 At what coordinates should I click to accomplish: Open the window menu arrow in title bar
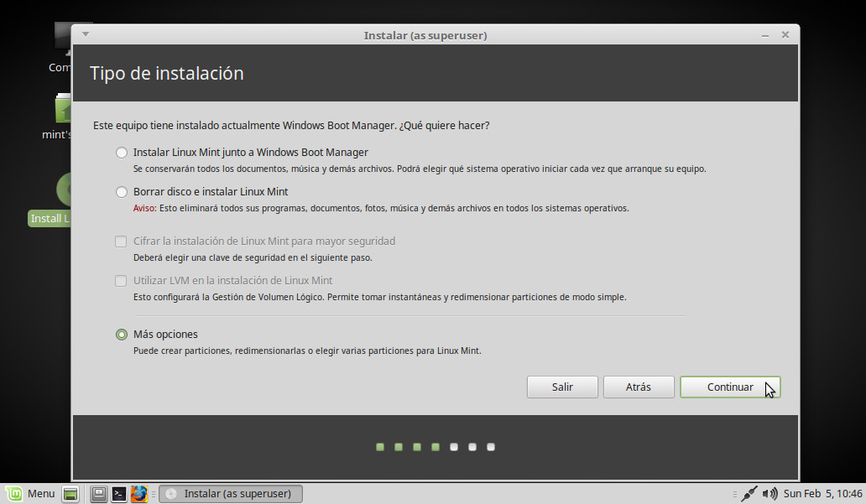click(86, 34)
